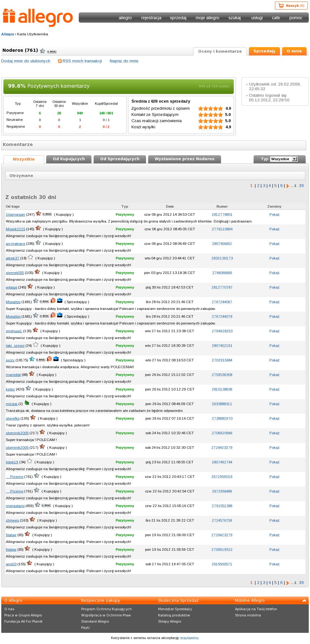Image resolution: width=310 pixels, height=644 pixels.
Task: Open 'RSS moich transakcji' link
Action: 82,61
